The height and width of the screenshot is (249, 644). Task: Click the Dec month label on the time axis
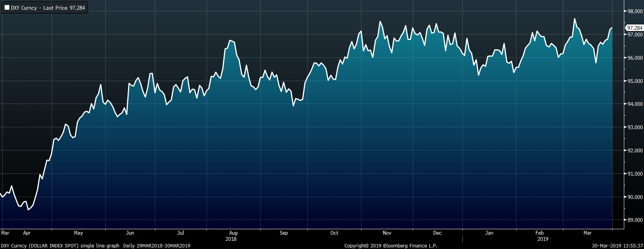[x=437, y=233]
